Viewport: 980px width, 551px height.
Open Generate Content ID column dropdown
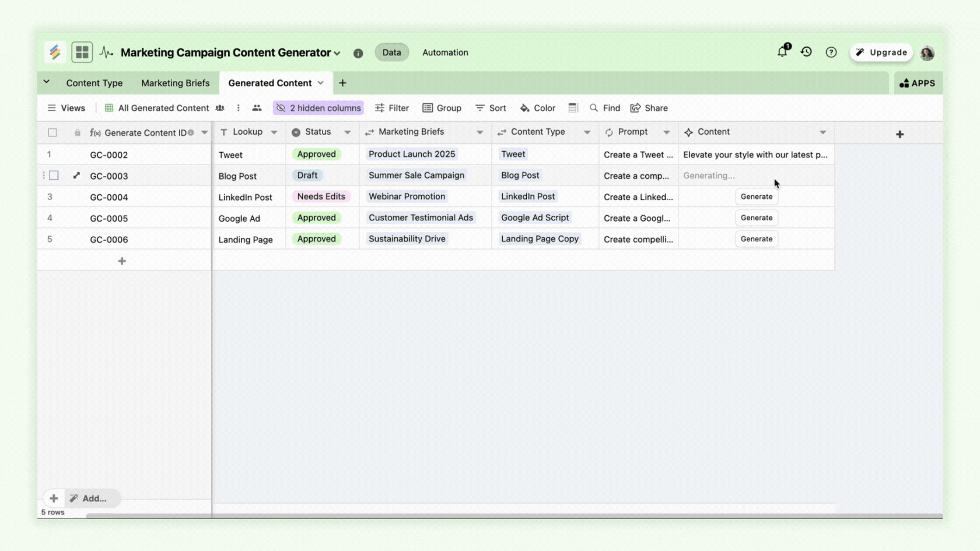pyautogui.click(x=205, y=133)
